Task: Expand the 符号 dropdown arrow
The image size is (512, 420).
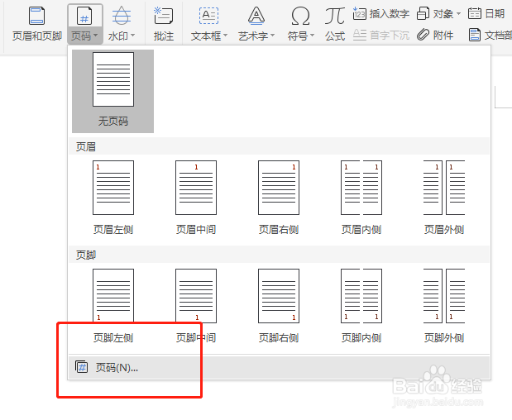Action: coord(312,36)
